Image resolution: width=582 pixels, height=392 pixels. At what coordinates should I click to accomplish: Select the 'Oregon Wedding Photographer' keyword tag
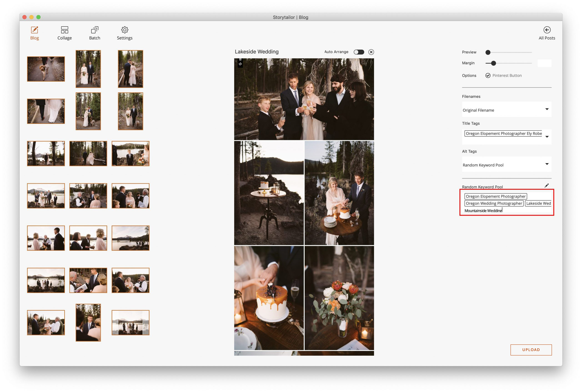pyautogui.click(x=494, y=203)
